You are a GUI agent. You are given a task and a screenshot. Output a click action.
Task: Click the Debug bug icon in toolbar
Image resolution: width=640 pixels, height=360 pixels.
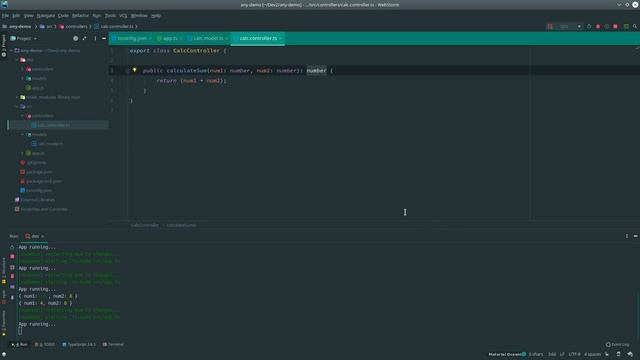click(x=598, y=27)
